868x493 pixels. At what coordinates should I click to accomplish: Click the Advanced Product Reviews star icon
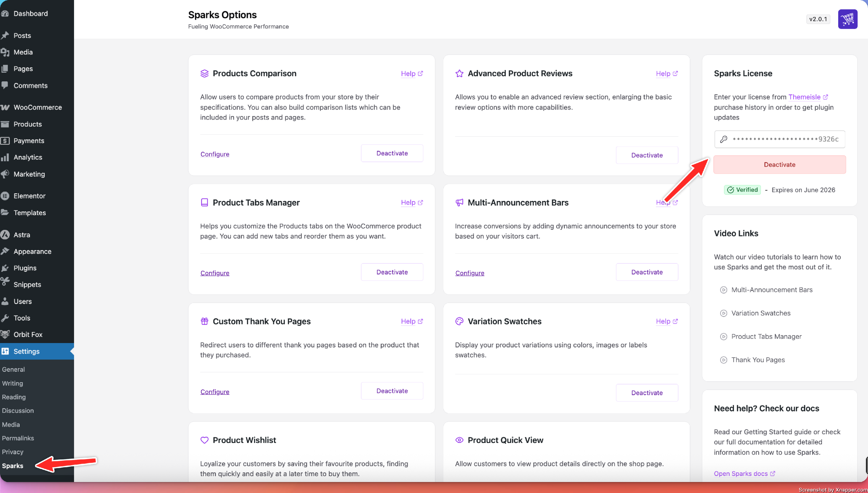459,74
